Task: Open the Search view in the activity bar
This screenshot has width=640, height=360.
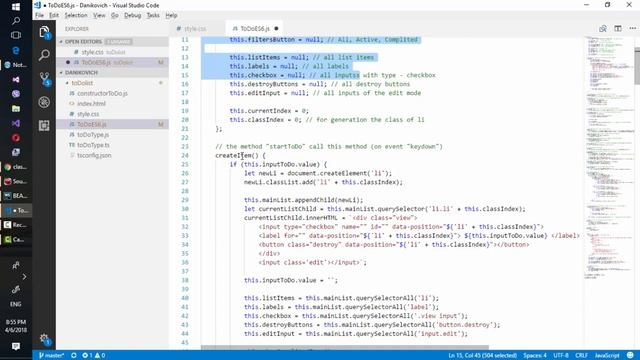Action: pyautogui.click(x=44, y=55)
